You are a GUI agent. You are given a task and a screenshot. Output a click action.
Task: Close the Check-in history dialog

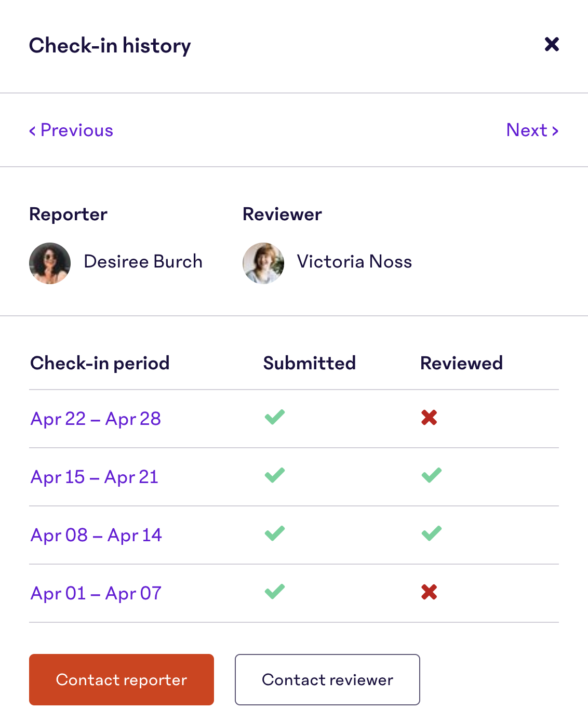[x=552, y=45]
